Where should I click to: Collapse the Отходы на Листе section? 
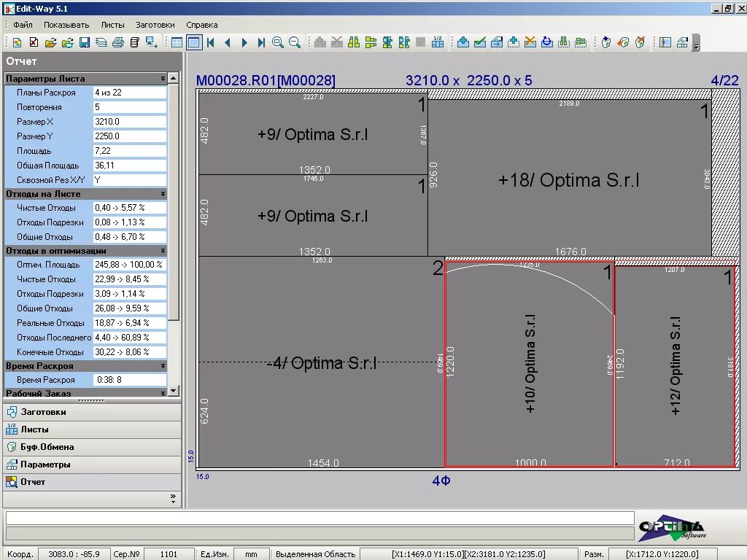pos(163,194)
